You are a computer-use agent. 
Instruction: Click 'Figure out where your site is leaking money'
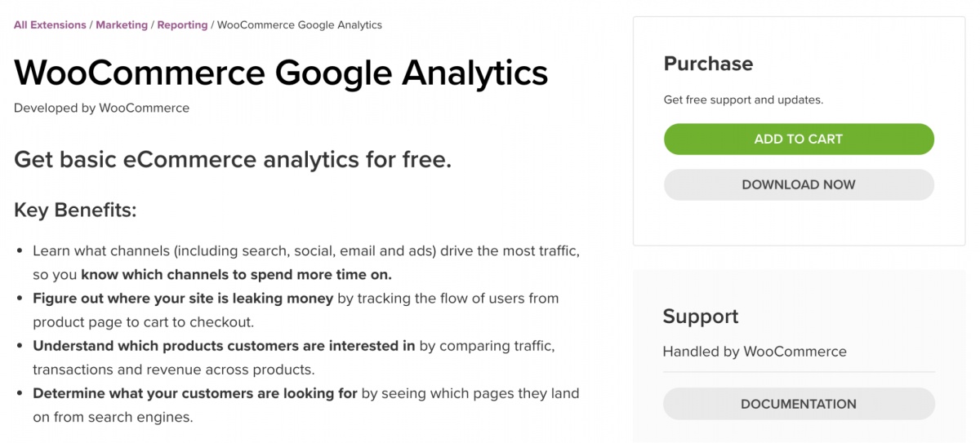click(183, 298)
